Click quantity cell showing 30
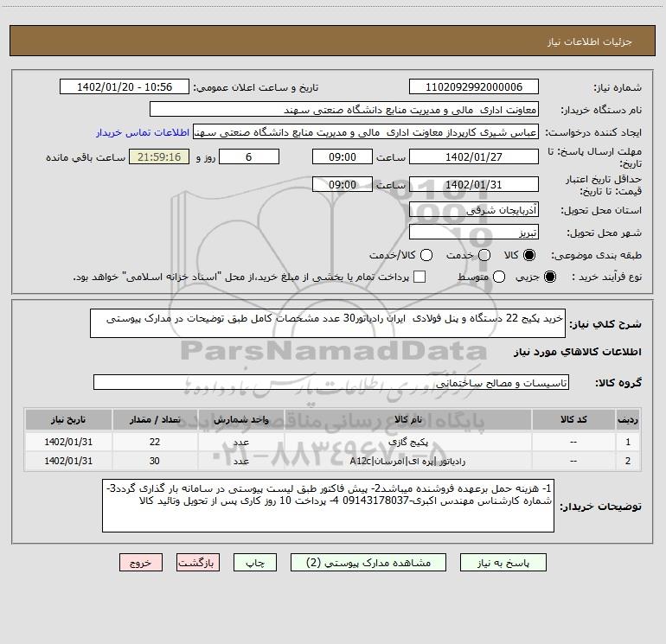This screenshot has width=666, height=644. click(x=155, y=461)
